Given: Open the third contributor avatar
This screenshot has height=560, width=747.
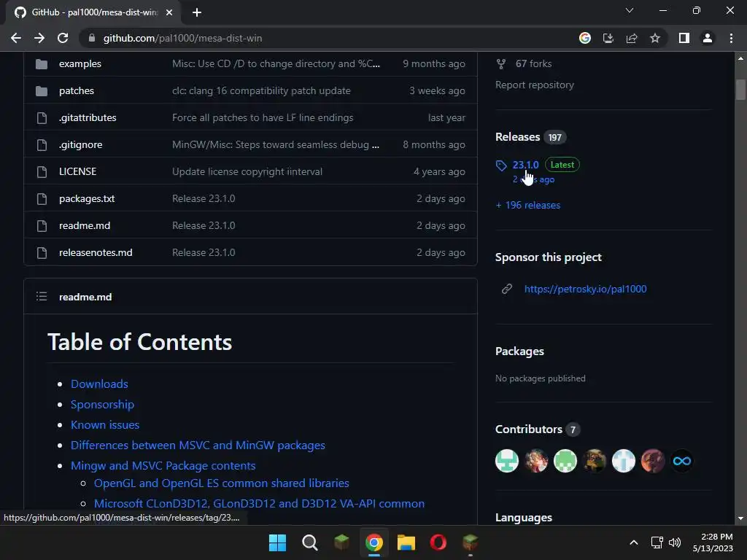Looking at the screenshot, I should point(565,461).
